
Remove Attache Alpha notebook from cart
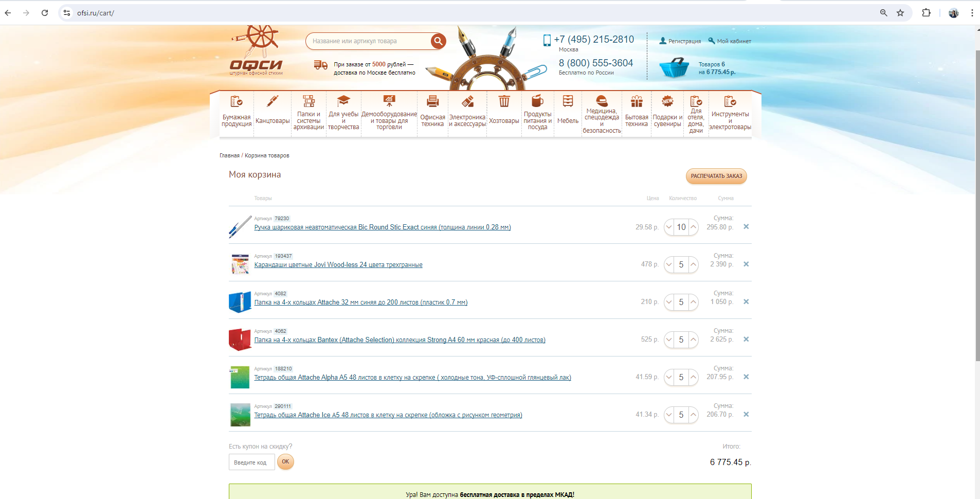pos(746,377)
